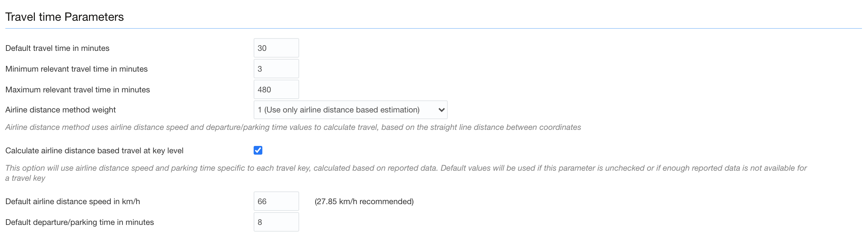
Task: Click the Maximum relevant travel time label
Action: click(77, 89)
